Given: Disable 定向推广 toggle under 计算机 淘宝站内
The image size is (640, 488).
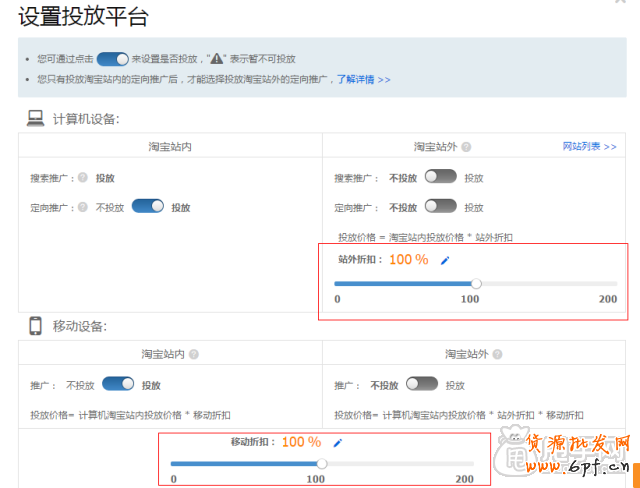Looking at the screenshot, I should 148,206.
